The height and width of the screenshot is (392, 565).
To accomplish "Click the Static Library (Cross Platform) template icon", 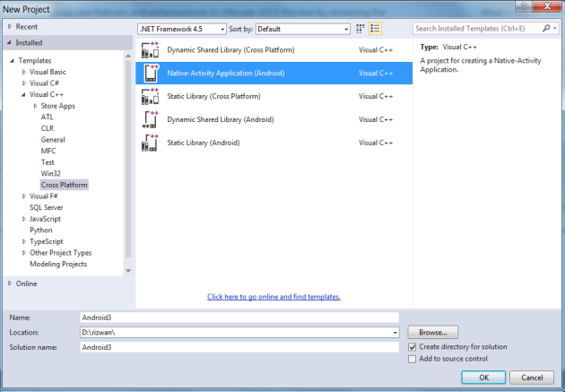I will coord(150,96).
